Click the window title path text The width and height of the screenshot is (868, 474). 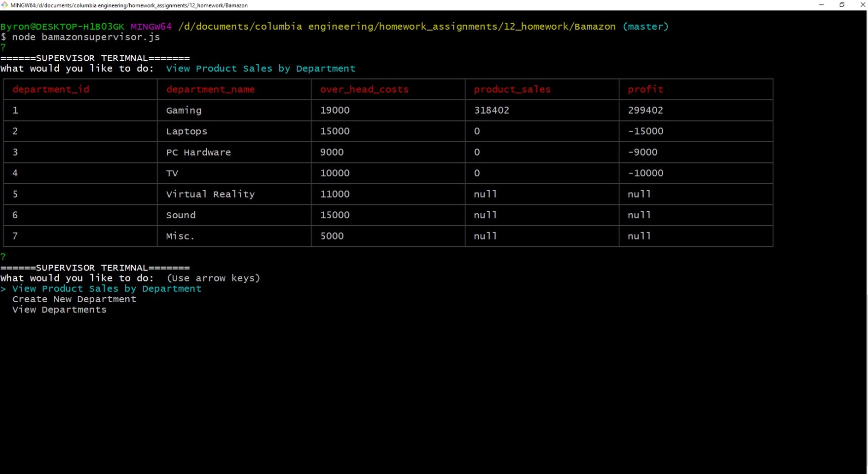129,5
